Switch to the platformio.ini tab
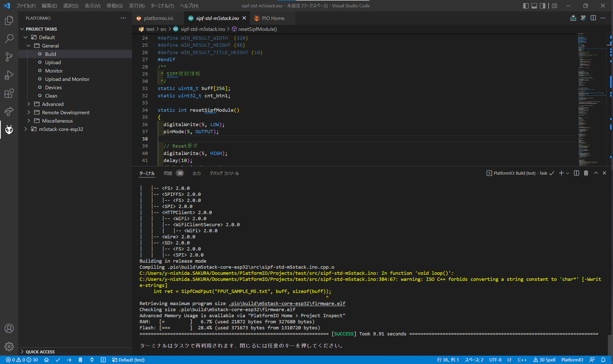The width and height of the screenshot is (613, 364). (x=158, y=18)
